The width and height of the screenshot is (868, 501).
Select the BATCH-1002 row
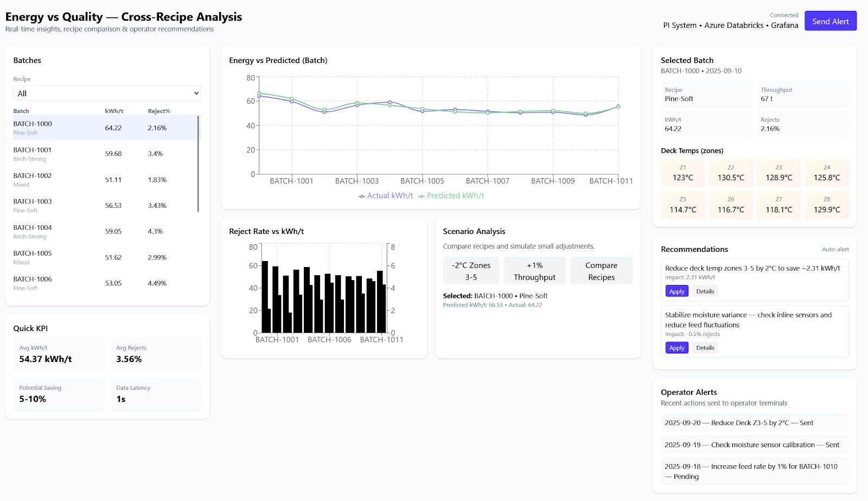[x=105, y=180]
